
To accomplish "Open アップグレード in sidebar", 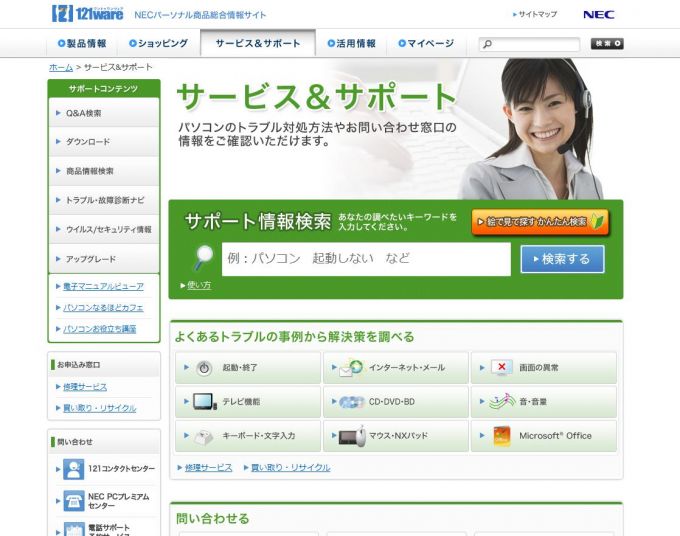I will [x=104, y=259].
